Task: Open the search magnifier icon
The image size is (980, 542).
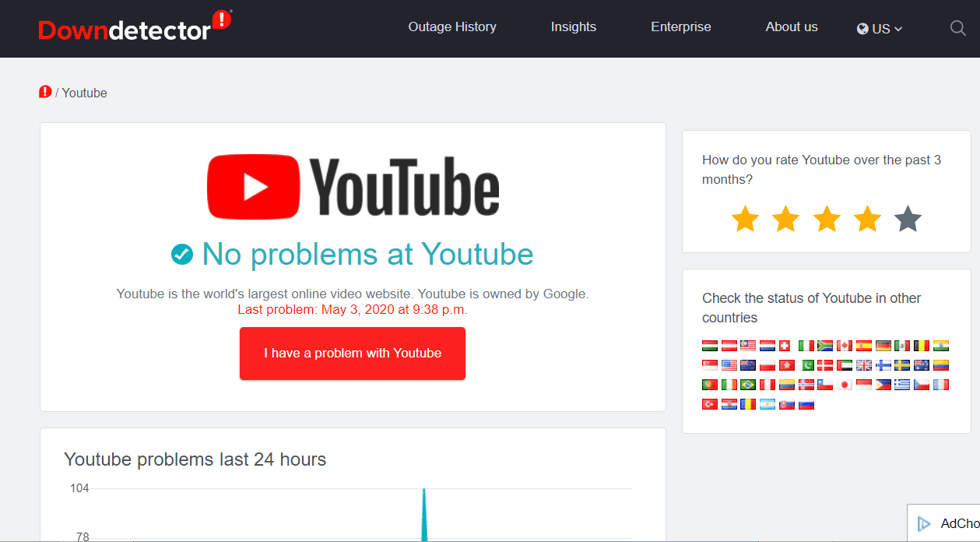Action: [958, 28]
